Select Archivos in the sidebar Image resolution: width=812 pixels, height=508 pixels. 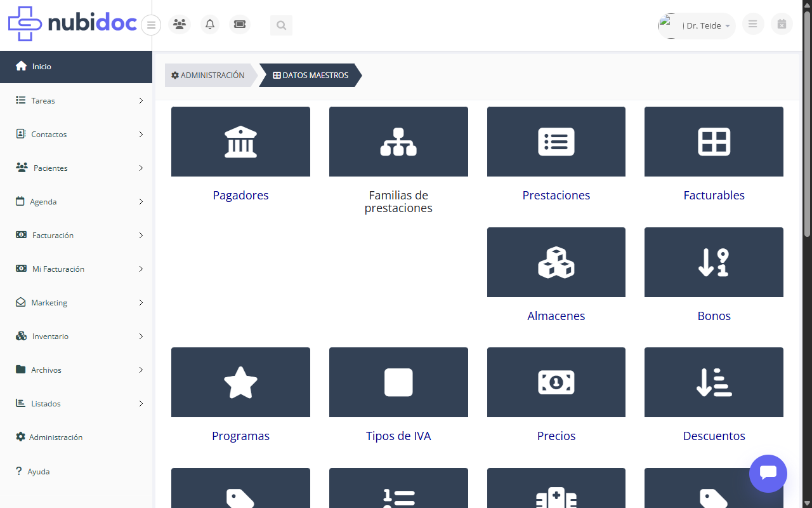tap(76, 370)
